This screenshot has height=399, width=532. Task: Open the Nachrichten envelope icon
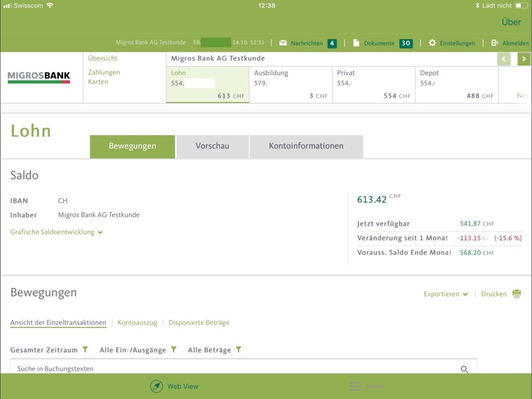(x=283, y=43)
